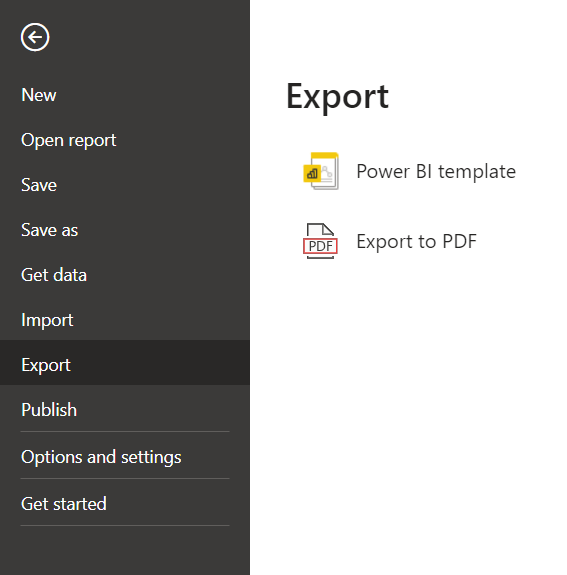567x575 pixels.
Task: Choose Open report menu item
Action: click(x=125, y=140)
